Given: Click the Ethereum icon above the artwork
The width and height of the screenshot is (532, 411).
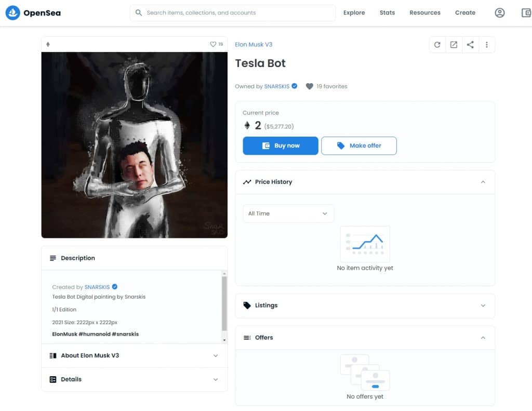Looking at the screenshot, I should 48,45.
